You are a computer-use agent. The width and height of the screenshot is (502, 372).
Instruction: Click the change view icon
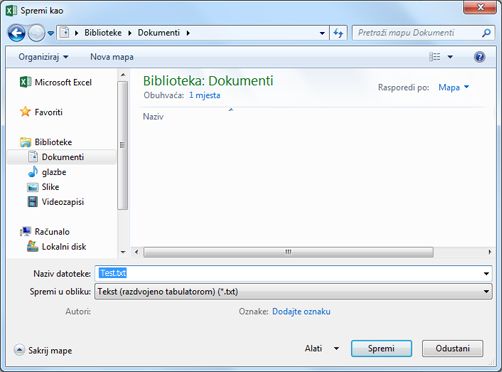point(434,57)
